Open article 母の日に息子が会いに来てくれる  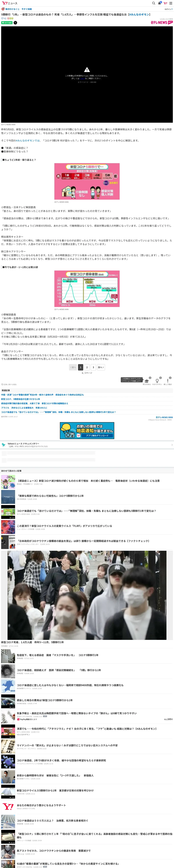pos(95,836)
